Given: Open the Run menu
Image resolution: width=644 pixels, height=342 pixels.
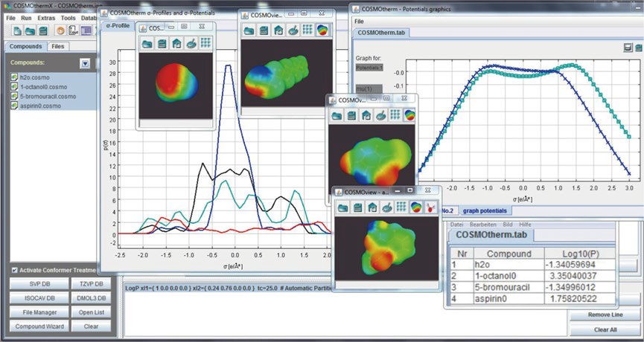Looking at the screenshot, I should point(26,18).
